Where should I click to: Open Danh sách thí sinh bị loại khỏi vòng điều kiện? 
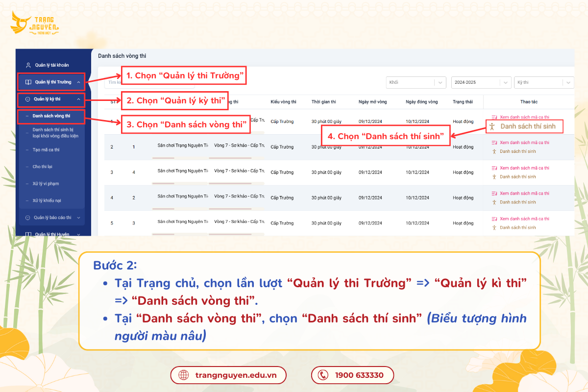[x=55, y=132]
